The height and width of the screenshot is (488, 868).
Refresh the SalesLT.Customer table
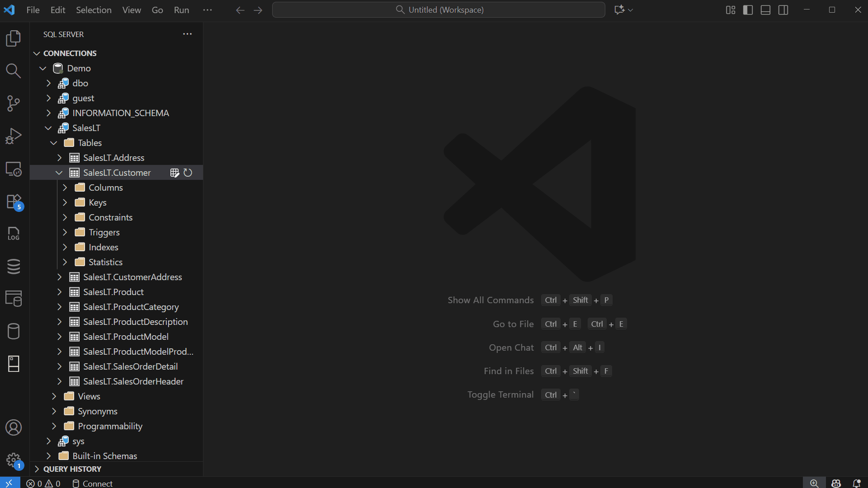(x=188, y=173)
